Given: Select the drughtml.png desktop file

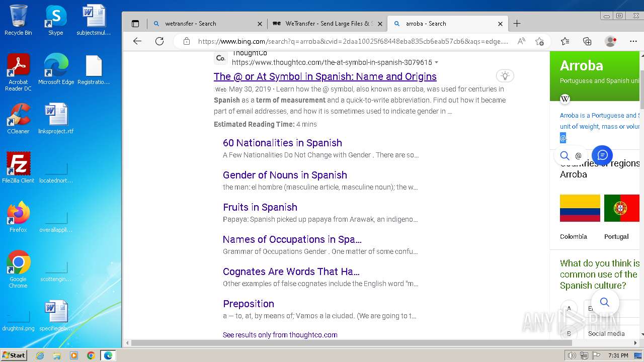Looking at the screenshot, I should coord(18,322).
